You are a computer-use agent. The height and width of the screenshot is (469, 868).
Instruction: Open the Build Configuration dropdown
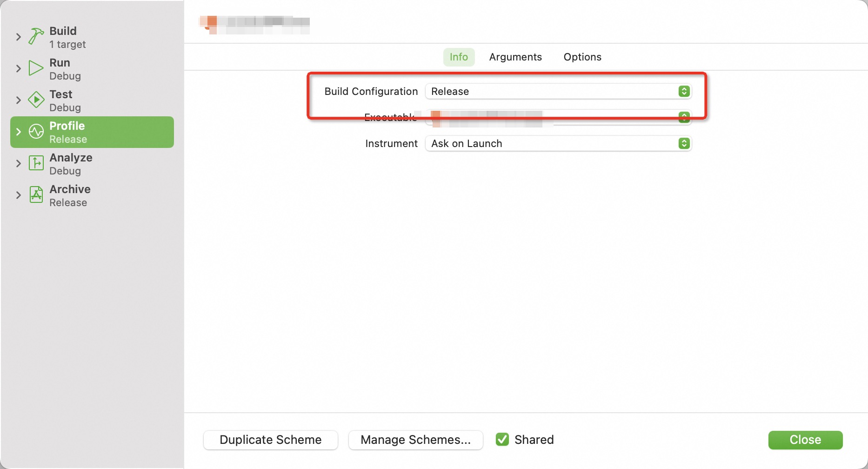point(558,91)
